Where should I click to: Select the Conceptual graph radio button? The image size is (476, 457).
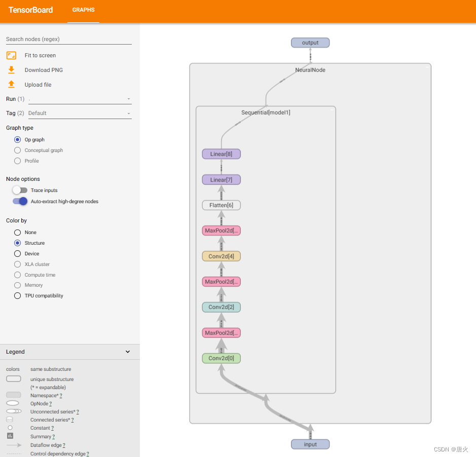(18, 150)
